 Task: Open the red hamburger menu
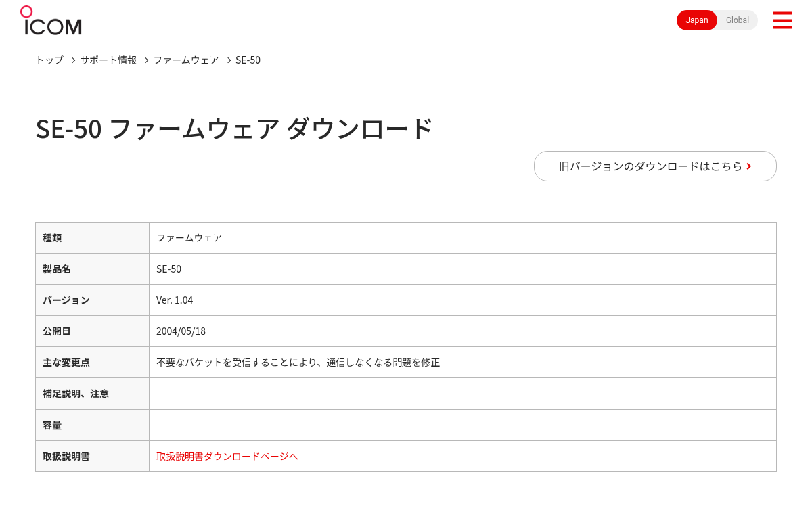(782, 20)
